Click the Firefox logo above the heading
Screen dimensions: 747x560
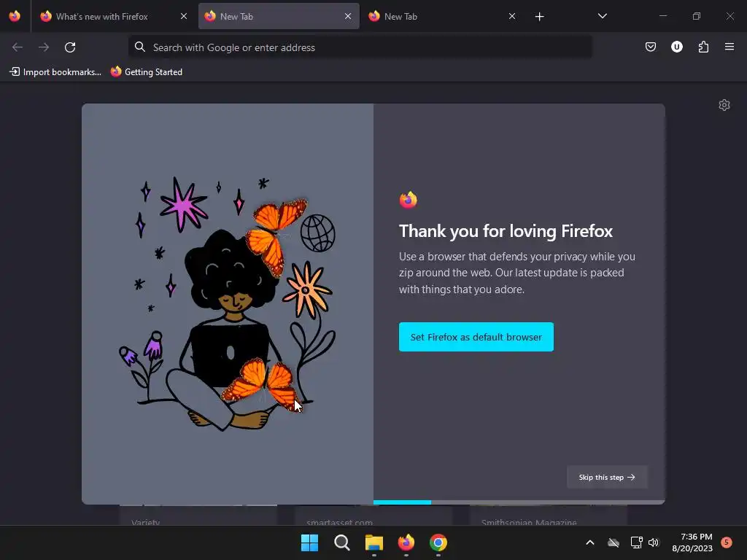(x=409, y=200)
